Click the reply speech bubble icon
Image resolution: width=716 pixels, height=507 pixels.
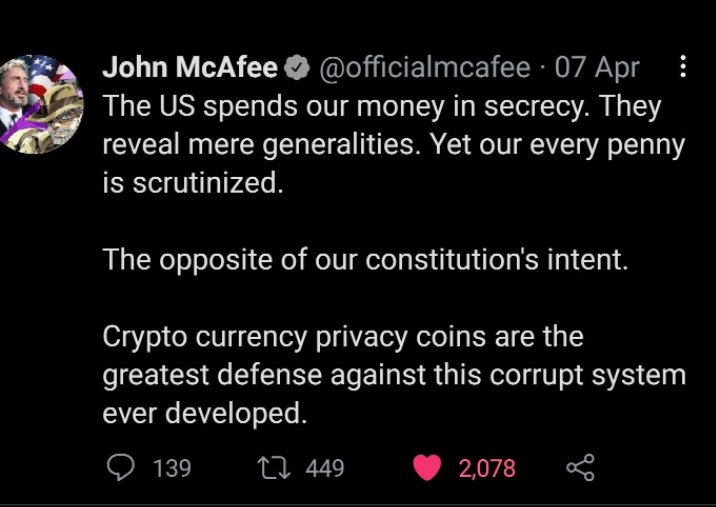(x=119, y=467)
